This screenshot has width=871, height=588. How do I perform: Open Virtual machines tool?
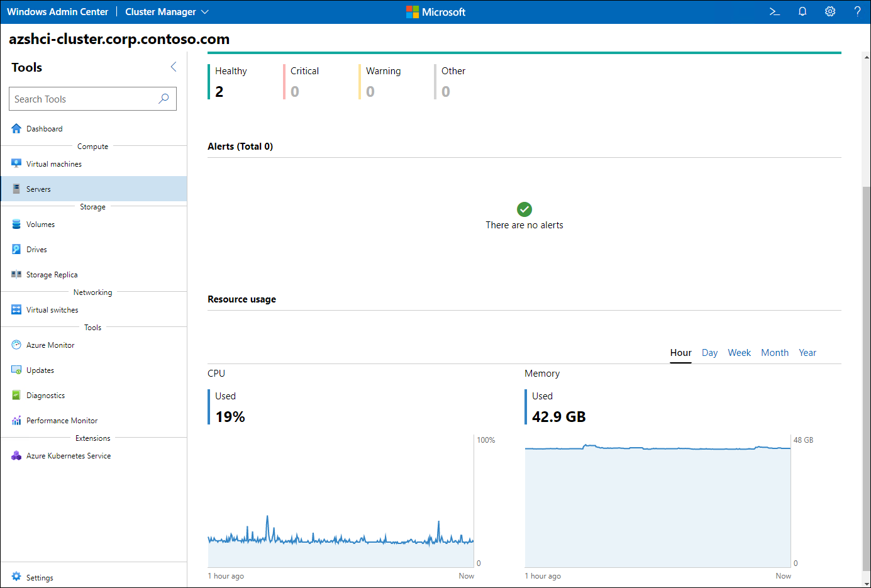click(94, 164)
